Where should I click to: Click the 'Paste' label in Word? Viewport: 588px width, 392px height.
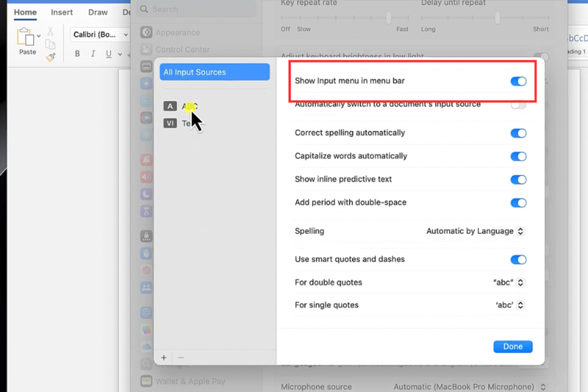pyautogui.click(x=27, y=52)
